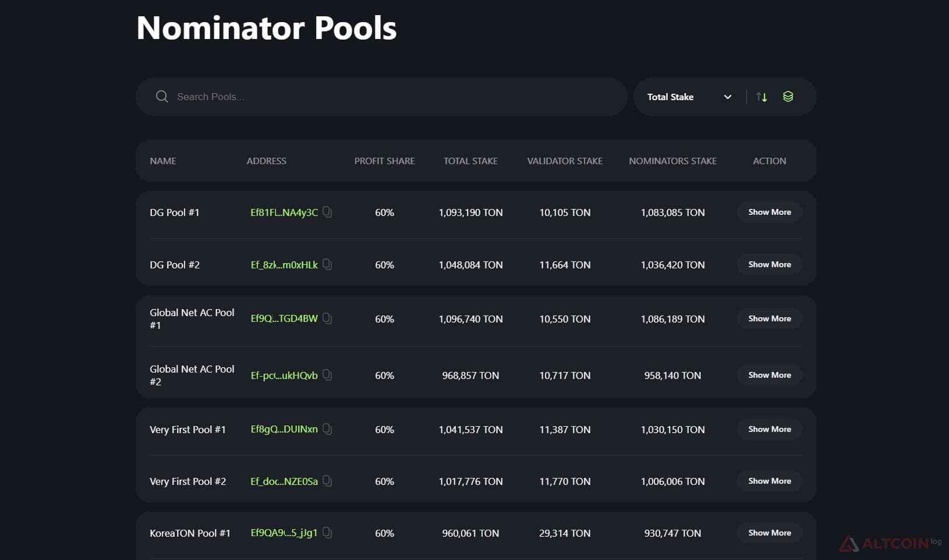Screen dimensions: 949x560
Task: Click the NAME column header
Action: tap(163, 161)
